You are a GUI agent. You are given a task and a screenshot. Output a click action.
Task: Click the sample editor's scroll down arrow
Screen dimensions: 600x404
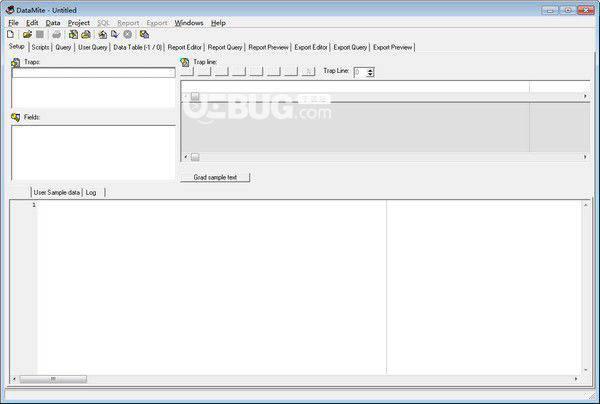pyautogui.click(x=585, y=370)
